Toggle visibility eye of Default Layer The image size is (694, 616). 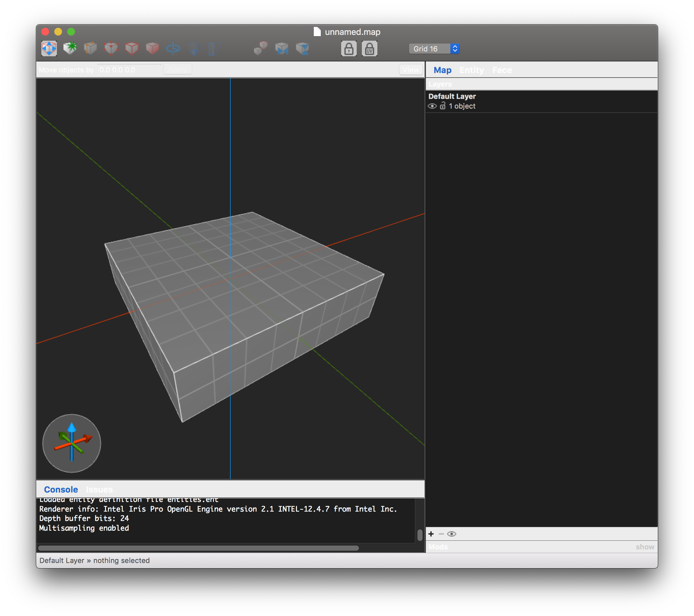tap(432, 106)
